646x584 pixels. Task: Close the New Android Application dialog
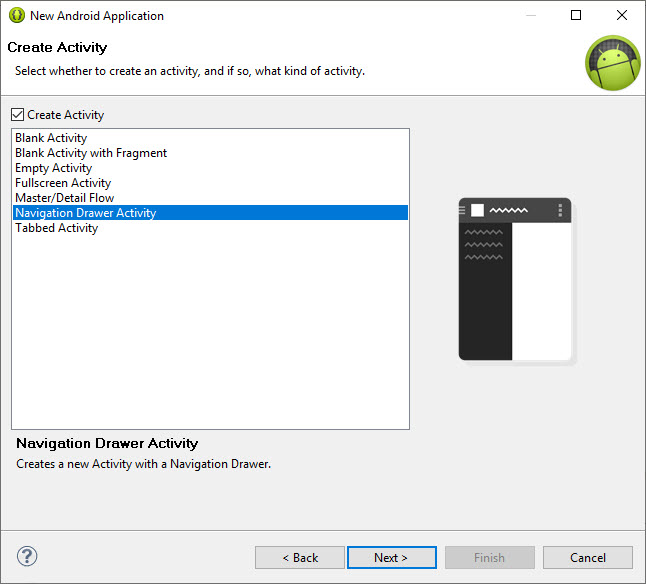point(622,15)
